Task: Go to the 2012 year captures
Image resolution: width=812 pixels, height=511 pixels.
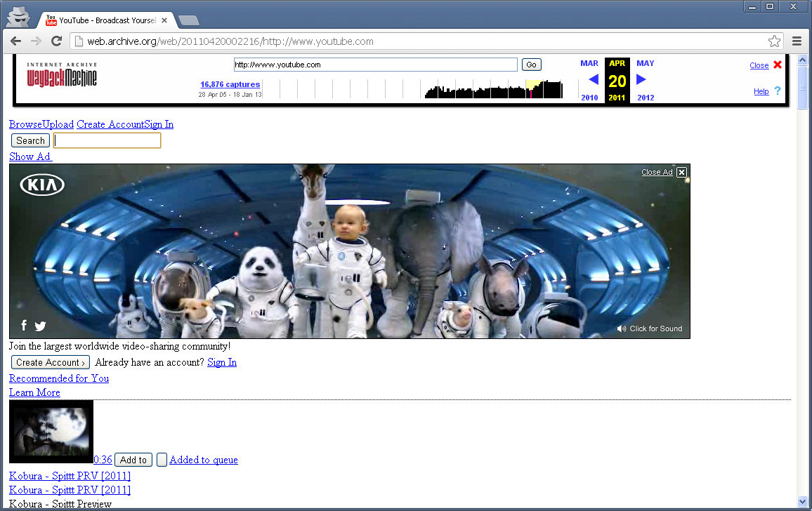Action: [646, 98]
